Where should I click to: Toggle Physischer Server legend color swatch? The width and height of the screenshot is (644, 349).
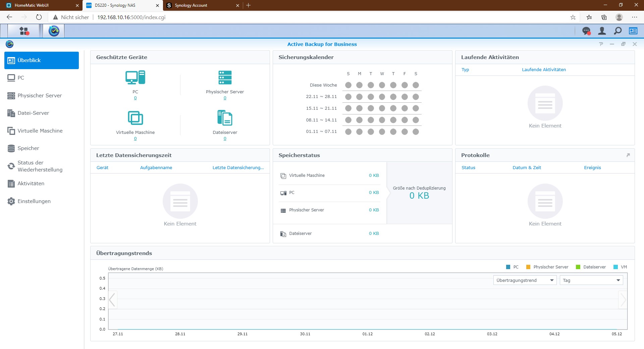point(528,267)
